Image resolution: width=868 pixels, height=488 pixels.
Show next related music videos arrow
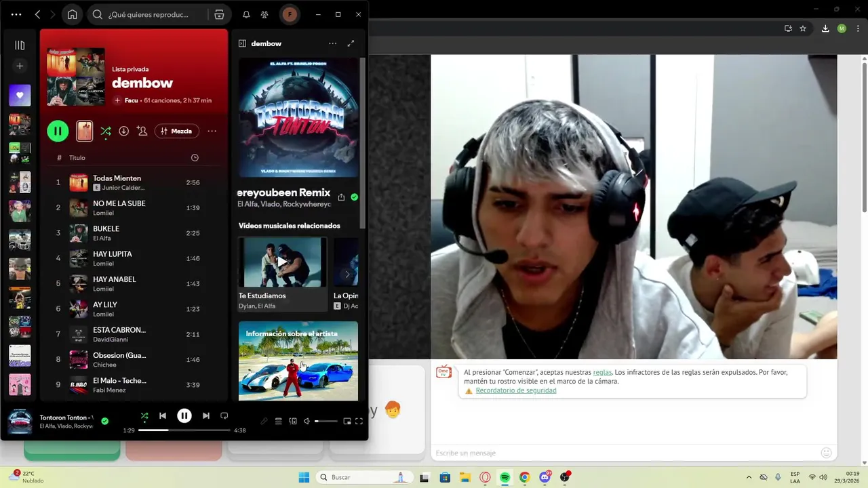coord(347,274)
